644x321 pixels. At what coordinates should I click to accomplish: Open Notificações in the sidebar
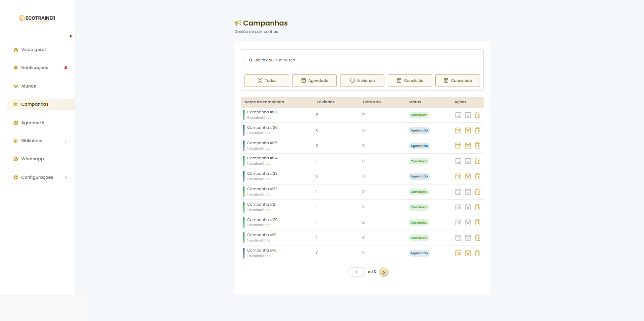point(35,68)
